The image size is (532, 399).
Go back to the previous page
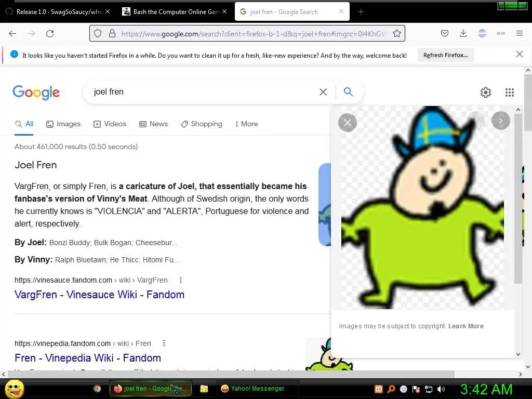pos(12,34)
